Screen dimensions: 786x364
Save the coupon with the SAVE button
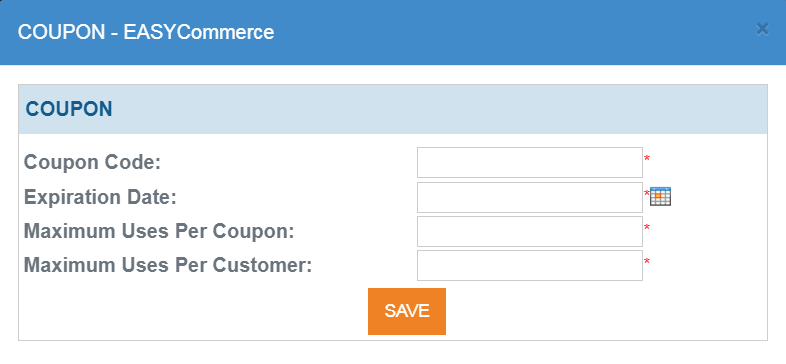click(407, 311)
